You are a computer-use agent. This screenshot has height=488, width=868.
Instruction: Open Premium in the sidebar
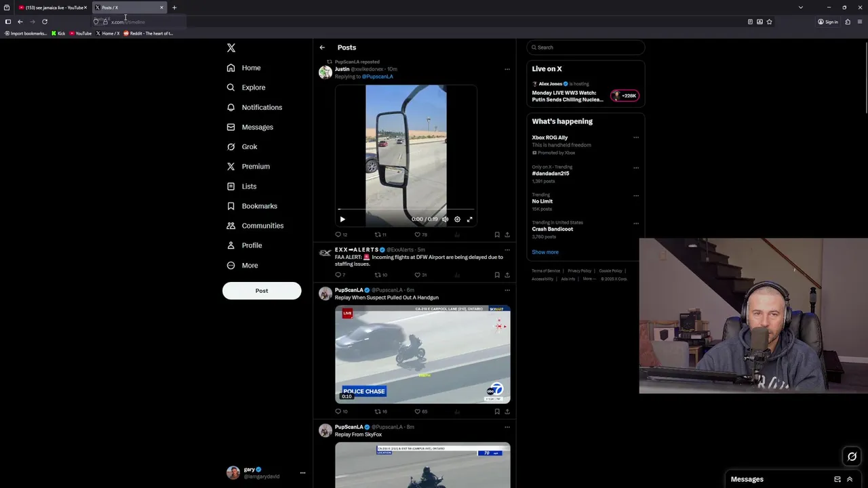tap(248, 166)
